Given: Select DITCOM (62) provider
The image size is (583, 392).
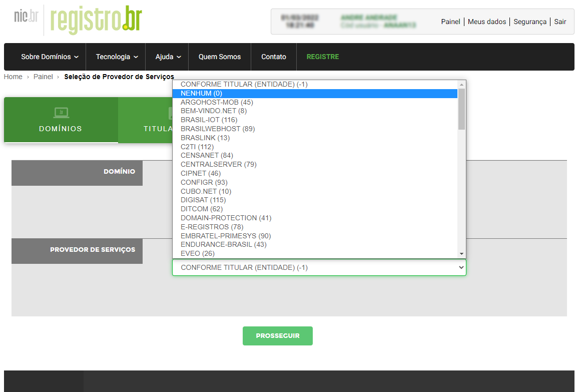Looking at the screenshot, I should point(315,209).
